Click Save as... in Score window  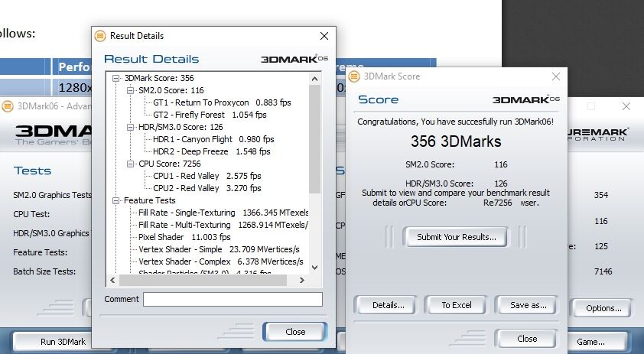point(528,305)
